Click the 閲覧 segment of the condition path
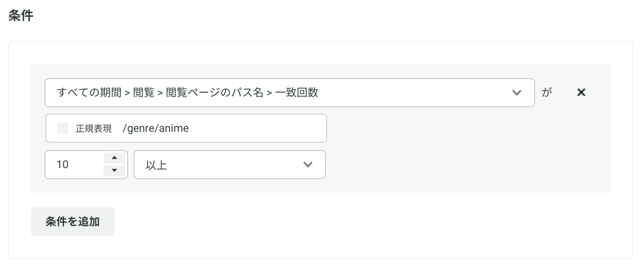644x270 pixels. pos(144,93)
